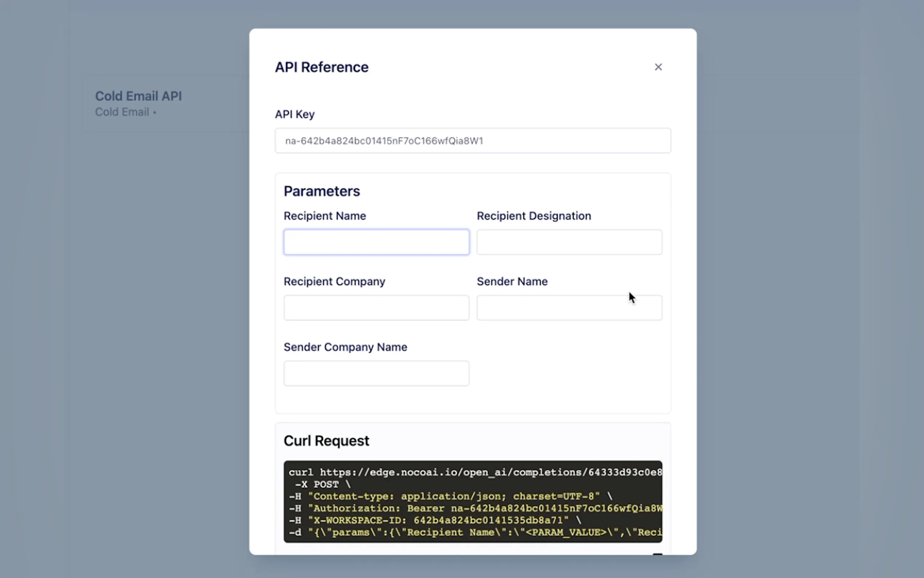Click the Parameters section heading
Screen dimensions: 924x578
point(322,191)
